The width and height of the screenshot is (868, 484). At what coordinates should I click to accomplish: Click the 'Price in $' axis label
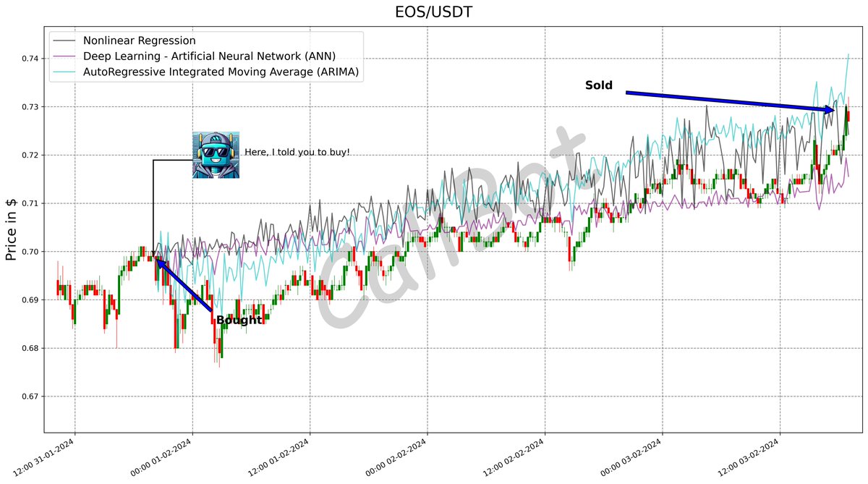(x=12, y=230)
